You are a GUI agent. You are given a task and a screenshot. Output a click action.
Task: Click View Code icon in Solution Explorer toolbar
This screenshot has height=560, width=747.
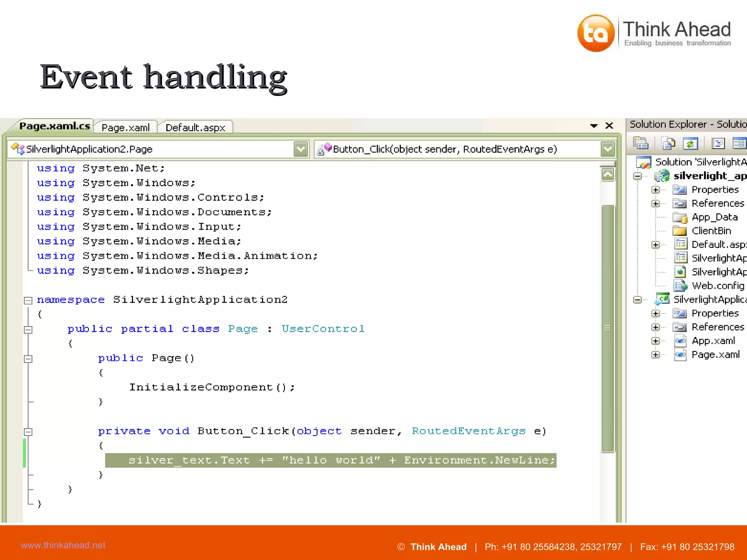(x=718, y=143)
